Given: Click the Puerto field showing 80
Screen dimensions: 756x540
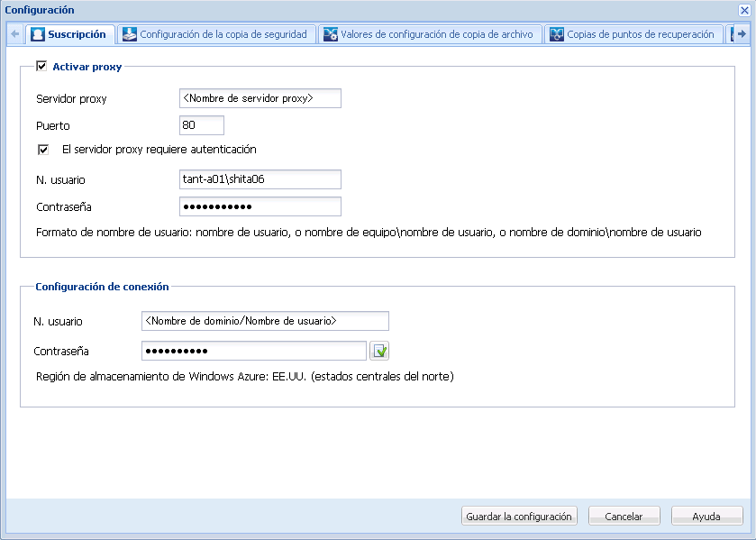Looking at the screenshot, I should (202, 125).
